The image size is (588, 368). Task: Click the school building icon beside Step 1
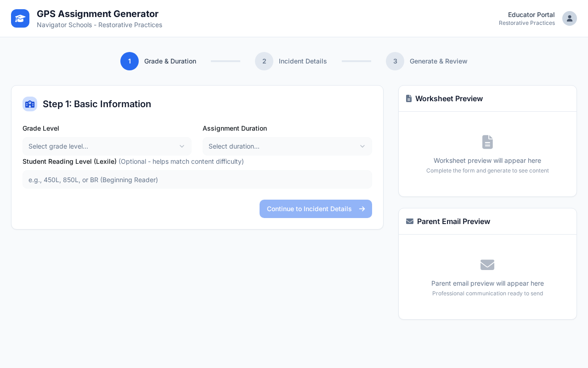pyautogui.click(x=30, y=104)
